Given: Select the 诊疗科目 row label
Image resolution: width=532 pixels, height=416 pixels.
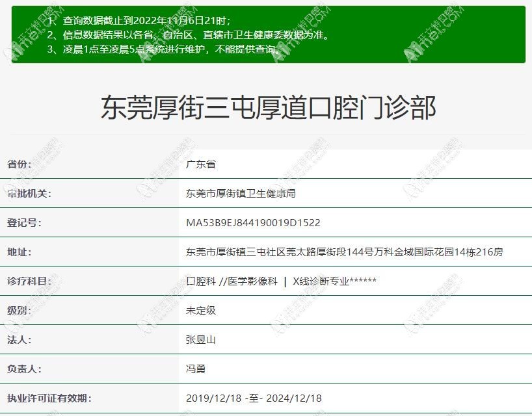Looking at the screenshot, I should coord(29,281).
